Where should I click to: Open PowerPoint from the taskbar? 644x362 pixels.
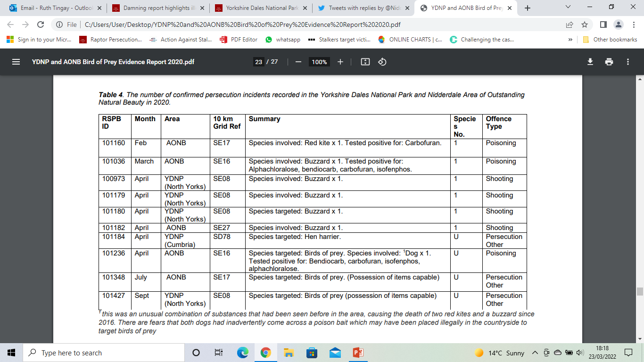tap(358, 353)
